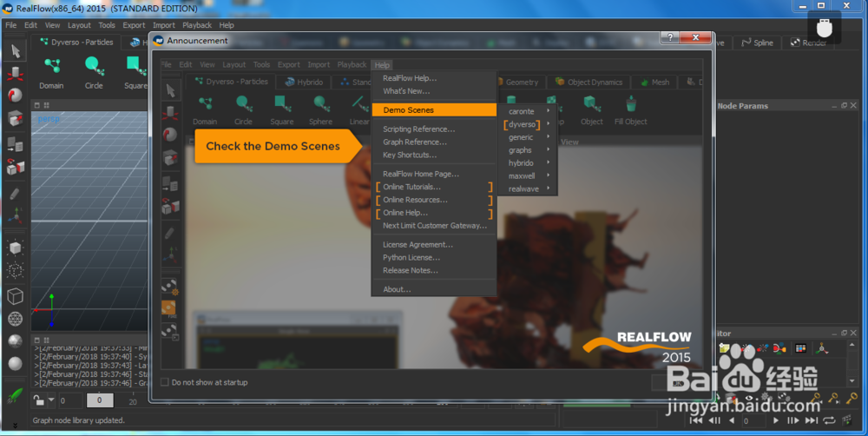Click 'Graph node library updated.' status text
Image resolution: width=868 pixels, height=436 pixels.
tap(79, 420)
